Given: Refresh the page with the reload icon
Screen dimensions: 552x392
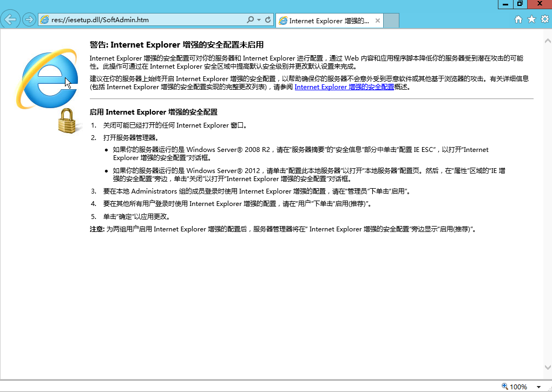Looking at the screenshot, I should click(x=268, y=19).
